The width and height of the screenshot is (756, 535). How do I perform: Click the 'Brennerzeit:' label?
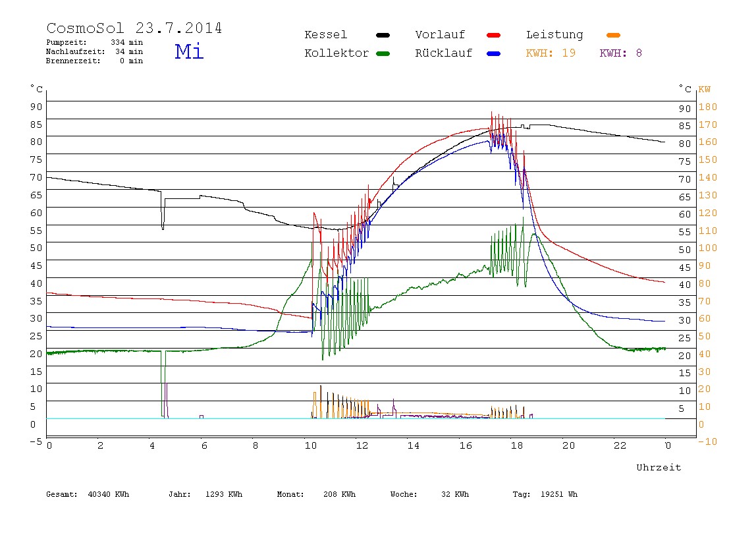73,61
